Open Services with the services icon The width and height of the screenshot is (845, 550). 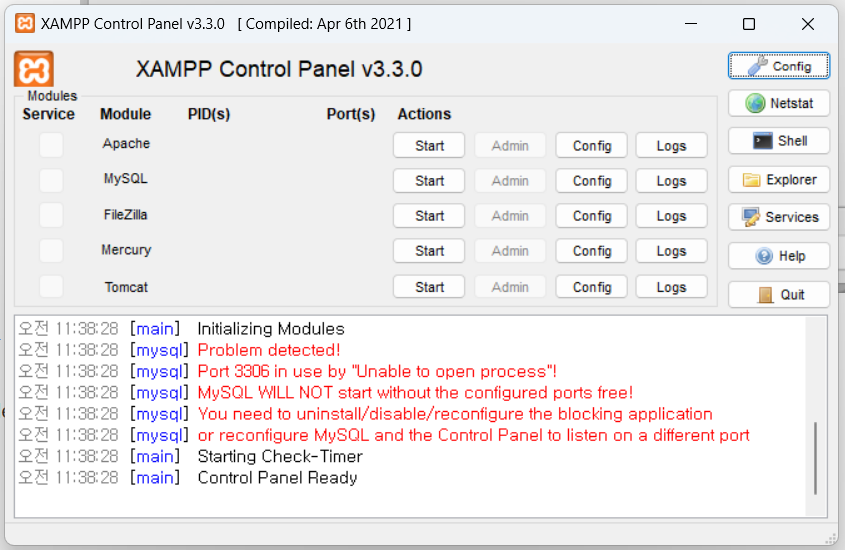click(779, 217)
